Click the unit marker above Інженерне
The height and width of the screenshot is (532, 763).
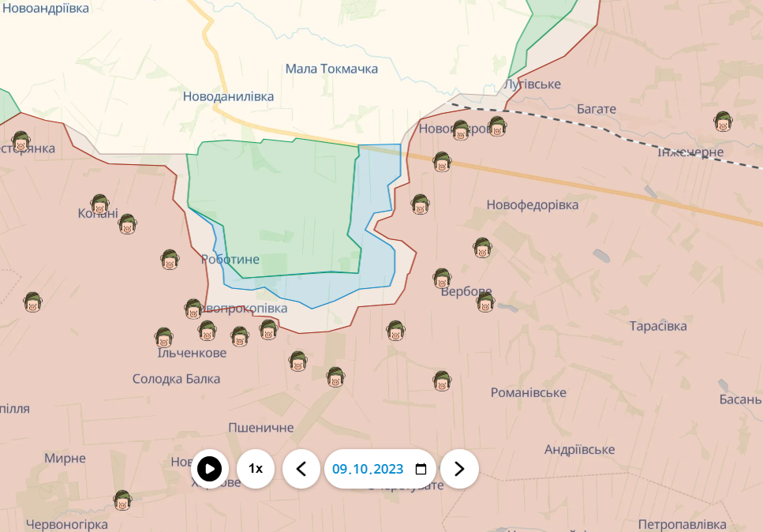(x=723, y=122)
